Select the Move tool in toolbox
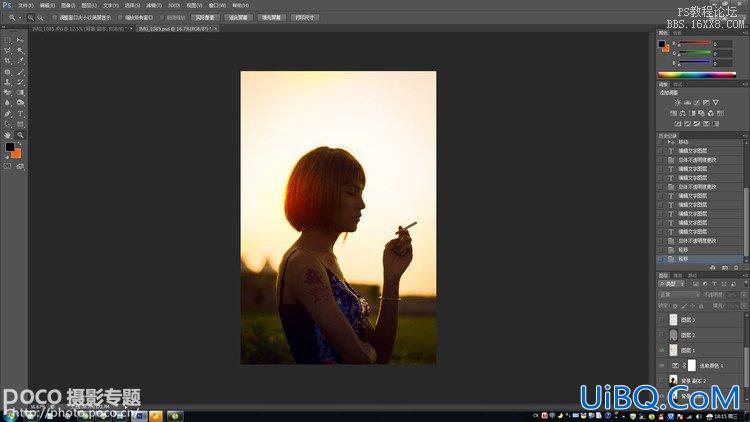This screenshot has width=750, height=422. (x=20, y=40)
